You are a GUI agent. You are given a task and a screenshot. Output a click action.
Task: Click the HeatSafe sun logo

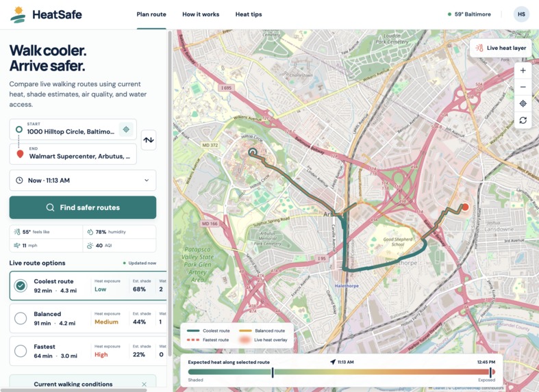click(x=18, y=14)
